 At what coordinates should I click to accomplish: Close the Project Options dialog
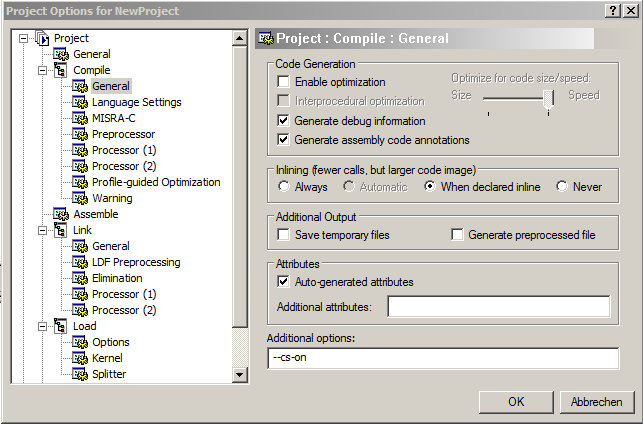click(630, 11)
